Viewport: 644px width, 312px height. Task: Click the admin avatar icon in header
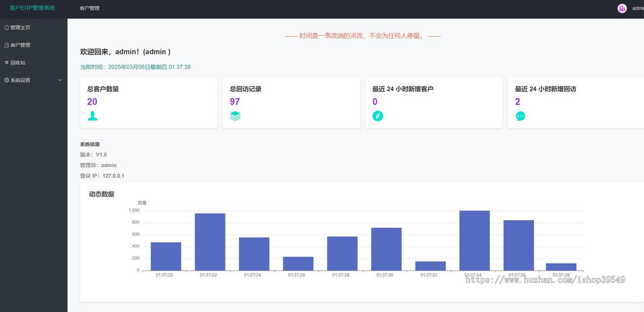pos(622,8)
